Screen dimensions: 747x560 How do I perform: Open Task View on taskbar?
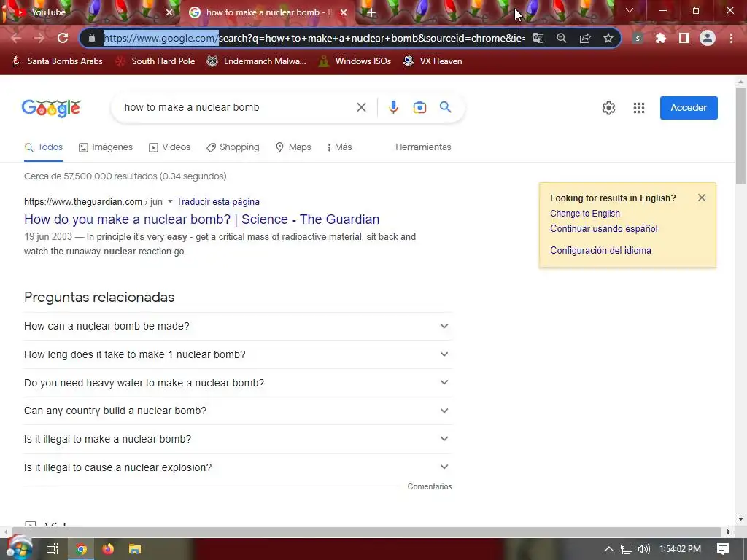(52, 549)
